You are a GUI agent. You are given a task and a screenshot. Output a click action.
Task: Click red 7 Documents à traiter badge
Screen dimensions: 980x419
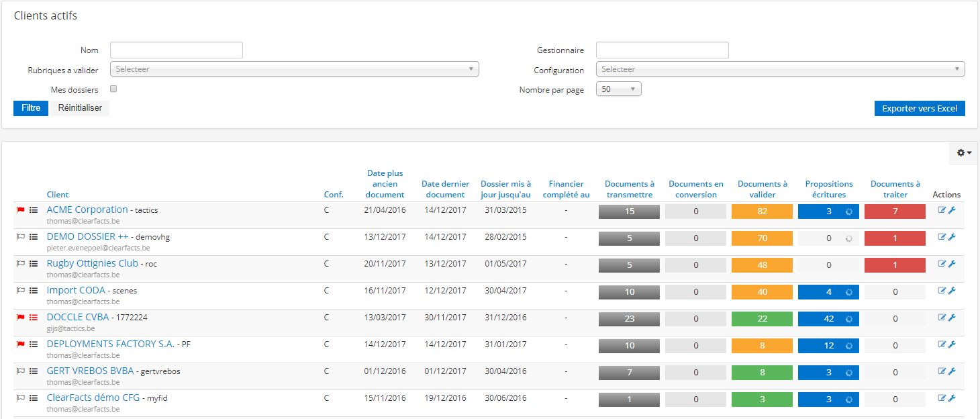point(895,212)
